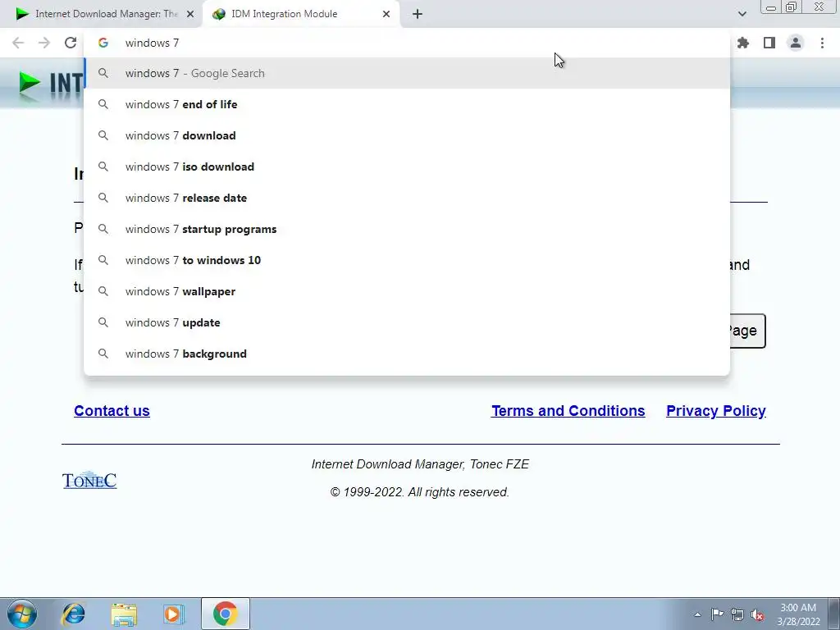Expand the tab search chevron
Image resolution: width=840 pixels, height=630 pixels.
coord(742,14)
